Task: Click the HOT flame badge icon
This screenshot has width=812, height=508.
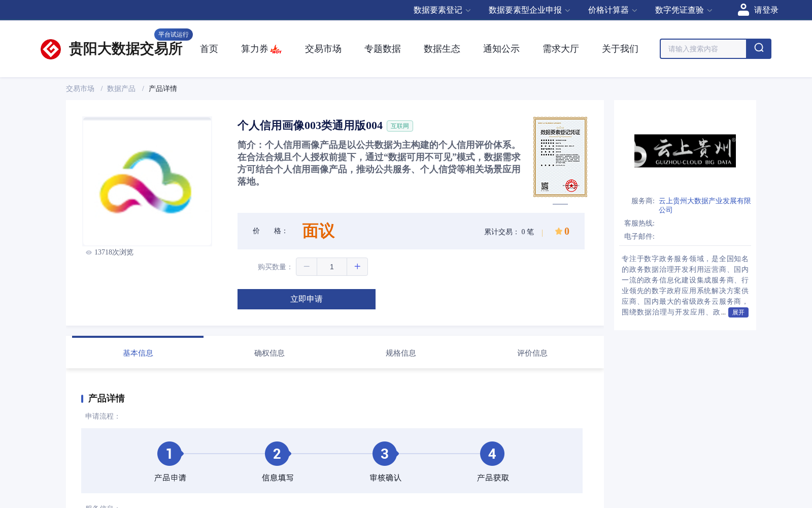Action: pyautogui.click(x=276, y=49)
